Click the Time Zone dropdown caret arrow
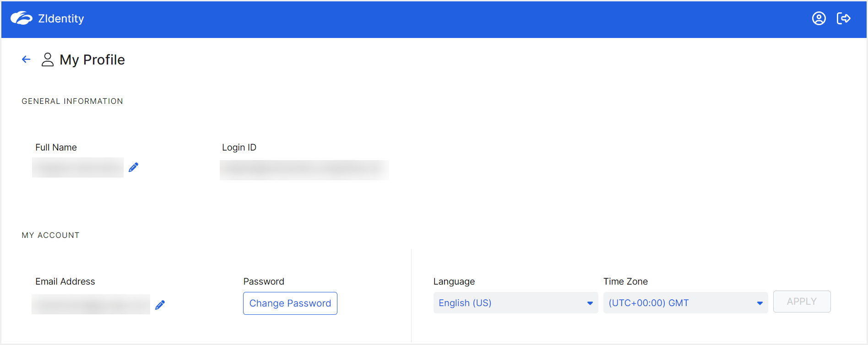The height and width of the screenshot is (345, 868). click(x=759, y=303)
